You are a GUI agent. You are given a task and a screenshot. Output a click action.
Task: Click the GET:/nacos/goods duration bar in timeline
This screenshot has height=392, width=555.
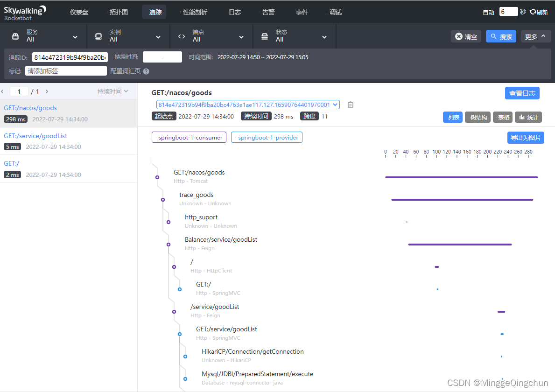(461, 177)
